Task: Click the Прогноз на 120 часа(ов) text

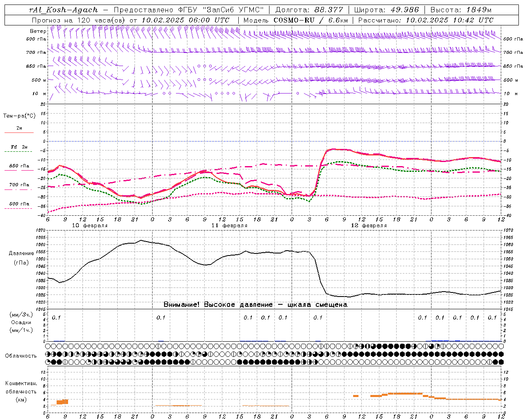Action: 79,20
